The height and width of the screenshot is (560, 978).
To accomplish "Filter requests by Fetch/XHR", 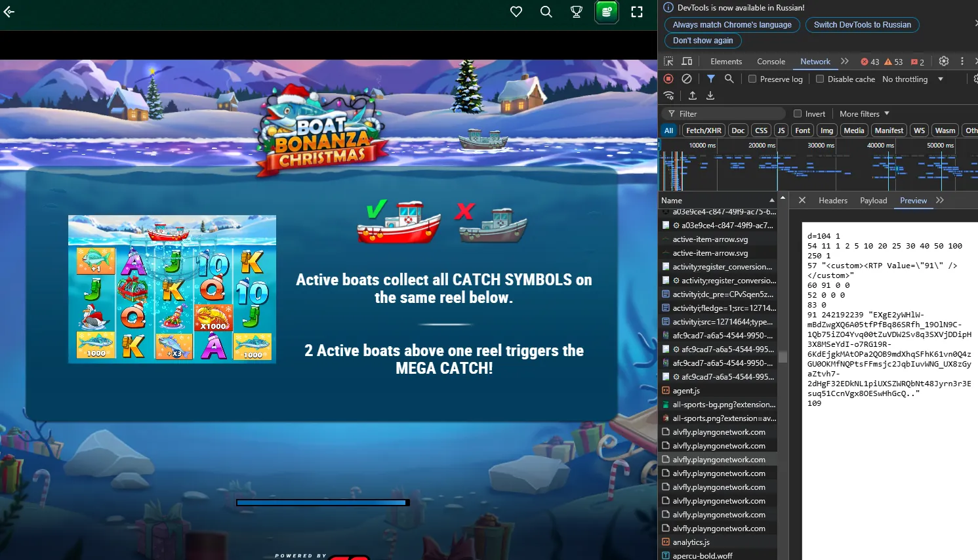I will (x=704, y=130).
